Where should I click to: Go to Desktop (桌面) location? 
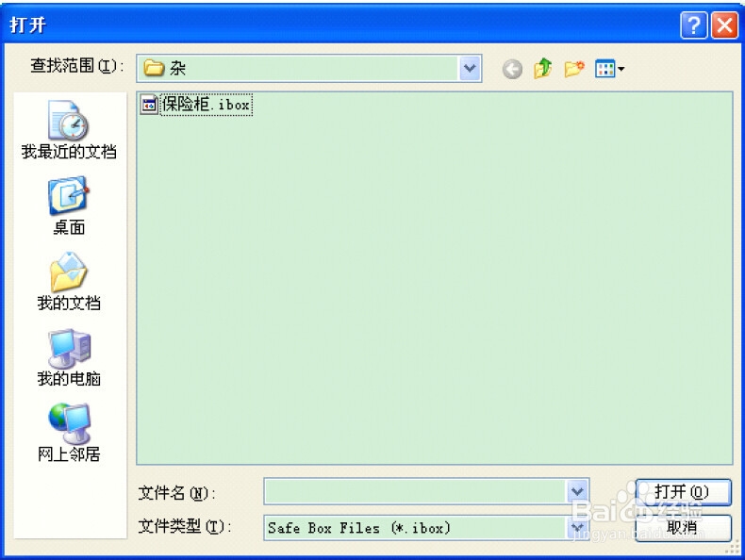tap(69, 206)
